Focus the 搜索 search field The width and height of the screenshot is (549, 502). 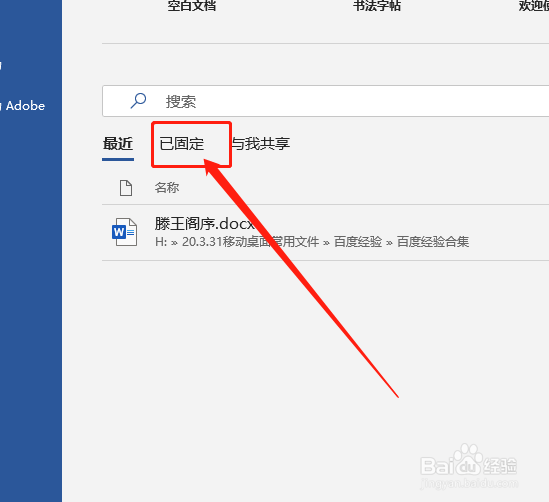326,101
